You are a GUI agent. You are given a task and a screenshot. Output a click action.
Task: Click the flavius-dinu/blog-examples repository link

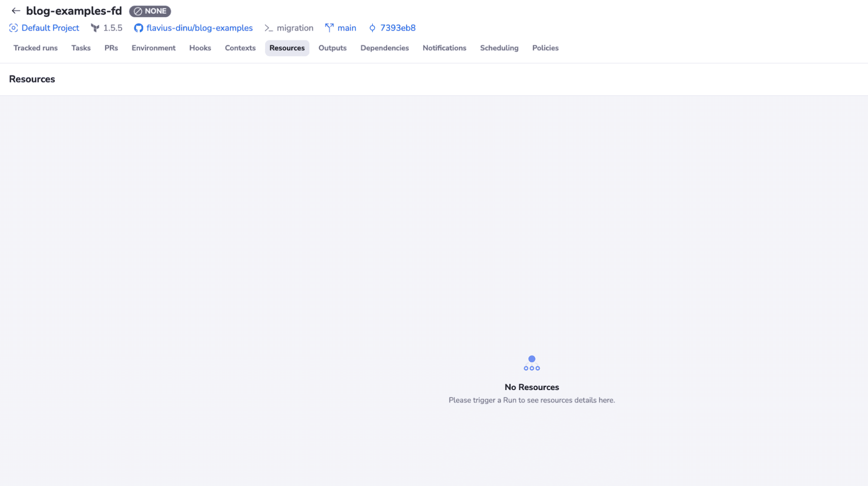tap(199, 28)
